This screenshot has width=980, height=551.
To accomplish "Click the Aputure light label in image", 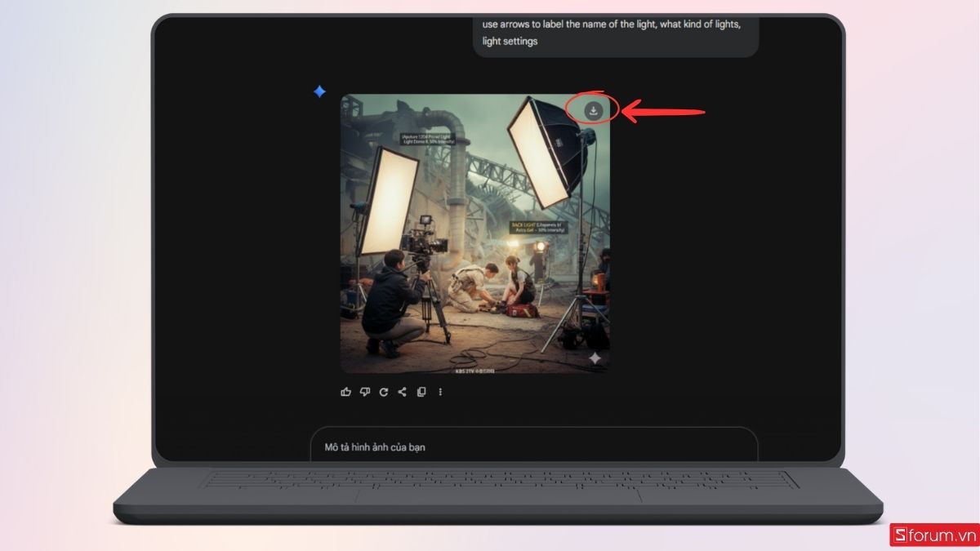I will click(x=428, y=140).
